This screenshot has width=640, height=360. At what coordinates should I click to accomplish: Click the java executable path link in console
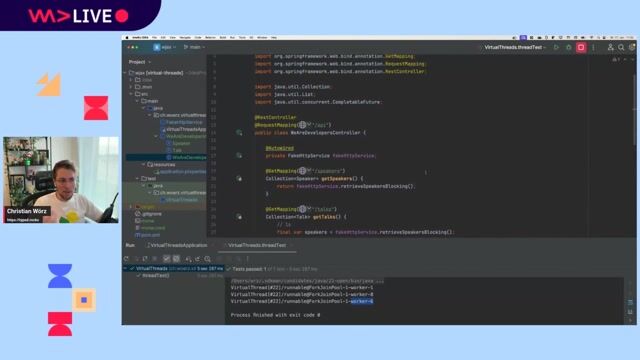(x=307, y=281)
